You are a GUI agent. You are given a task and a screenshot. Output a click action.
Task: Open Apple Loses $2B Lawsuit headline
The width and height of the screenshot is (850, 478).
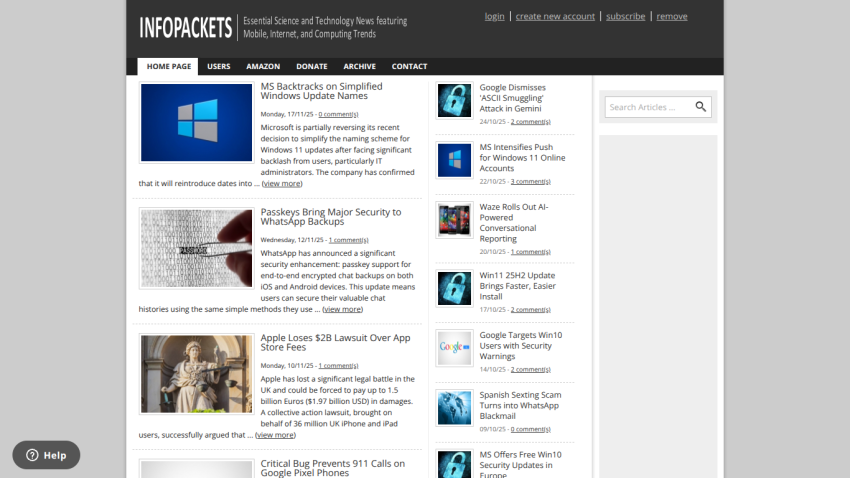(335, 343)
